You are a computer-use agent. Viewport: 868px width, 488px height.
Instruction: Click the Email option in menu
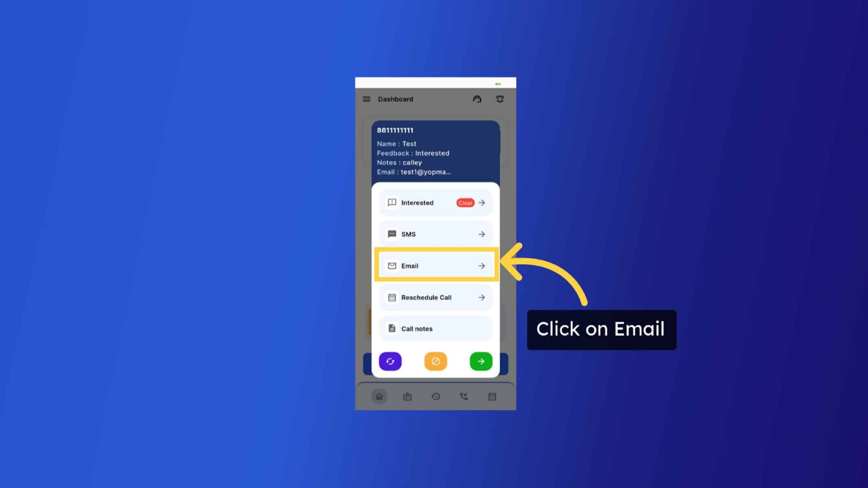436,266
